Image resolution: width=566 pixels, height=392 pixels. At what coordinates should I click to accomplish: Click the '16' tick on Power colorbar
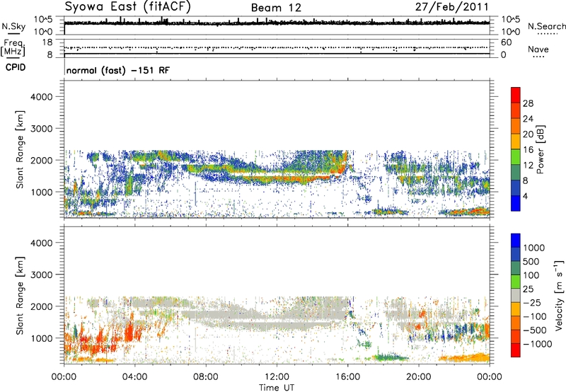pyautogui.click(x=528, y=150)
